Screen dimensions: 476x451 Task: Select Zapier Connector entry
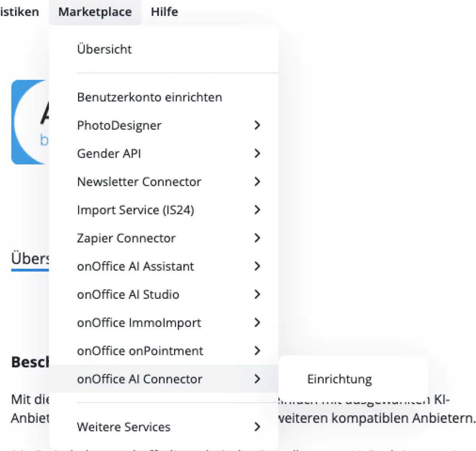[164, 238]
